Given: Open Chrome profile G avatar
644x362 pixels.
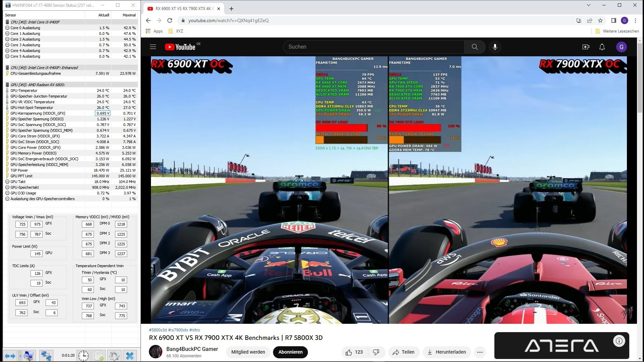Looking at the screenshot, I should pos(624,20).
